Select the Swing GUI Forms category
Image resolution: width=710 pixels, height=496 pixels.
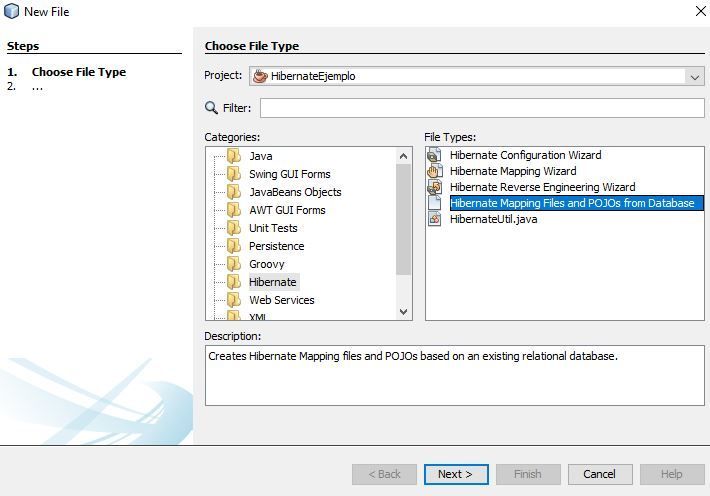tap(290, 174)
